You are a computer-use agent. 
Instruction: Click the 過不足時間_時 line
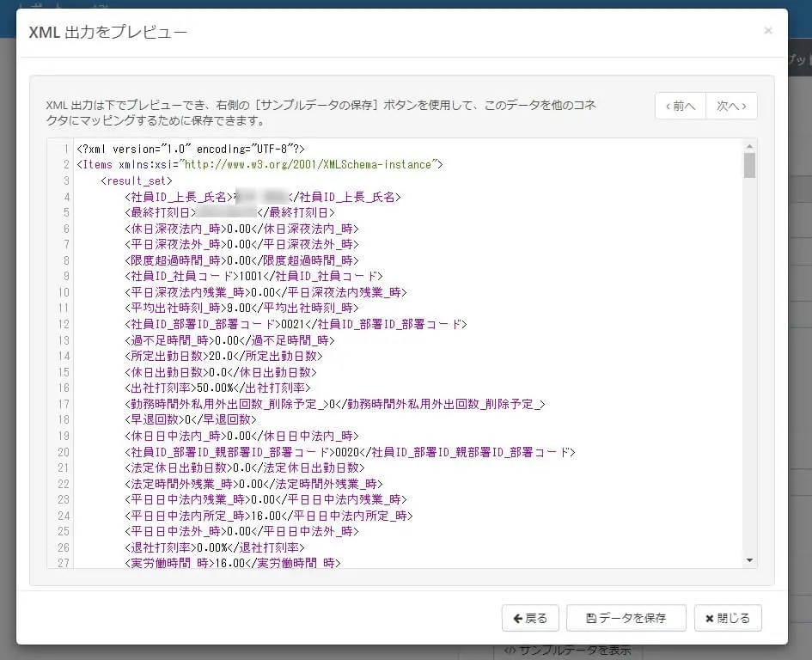tap(230, 340)
